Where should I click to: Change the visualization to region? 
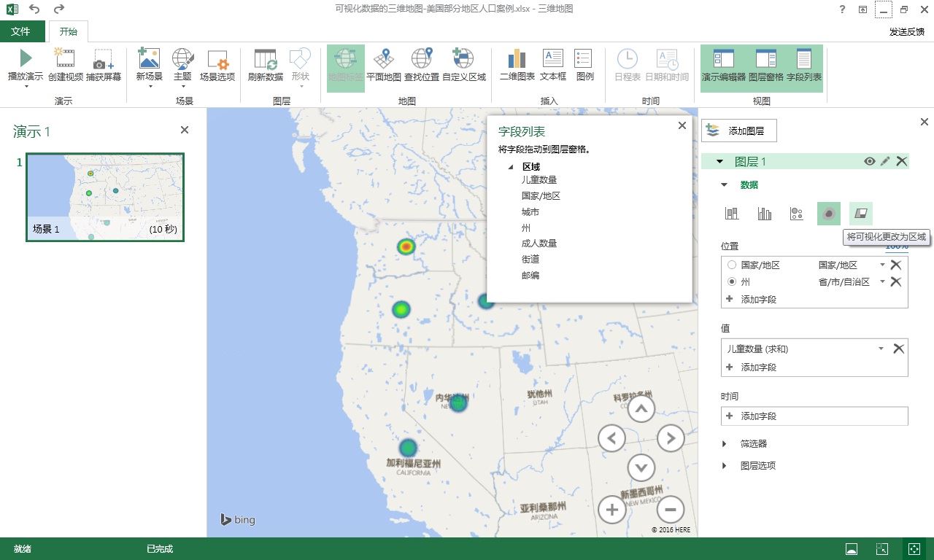click(x=861, y=214)
